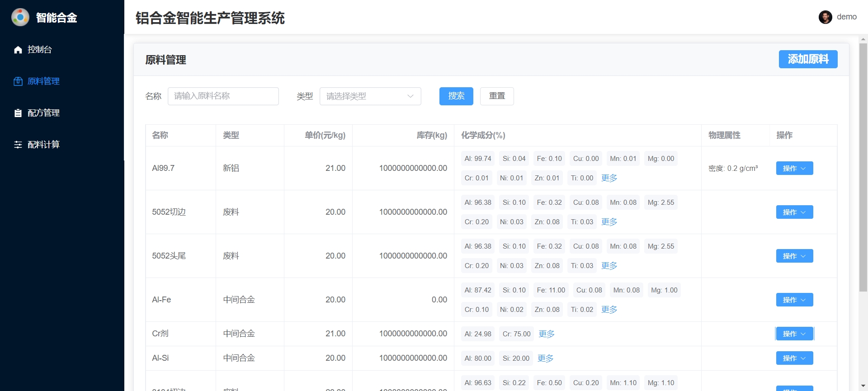Click the scrollbar's down arrow
The image size is (868, 391).
pyautogui.click(x=863, y=386)
